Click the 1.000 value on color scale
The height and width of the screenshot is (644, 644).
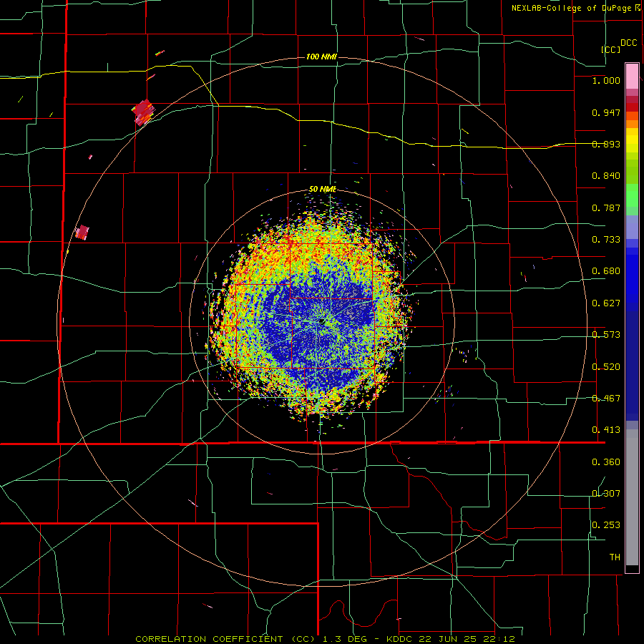(x=606, y=80)
